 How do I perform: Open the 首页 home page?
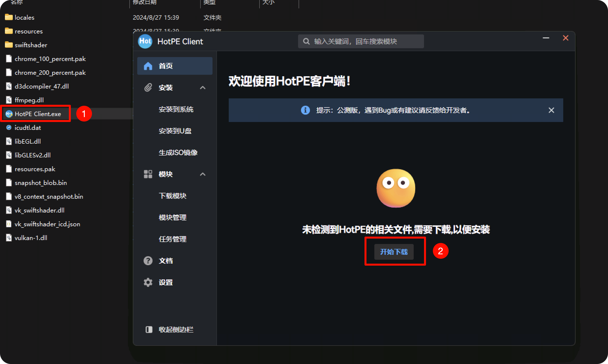[175, 66]
